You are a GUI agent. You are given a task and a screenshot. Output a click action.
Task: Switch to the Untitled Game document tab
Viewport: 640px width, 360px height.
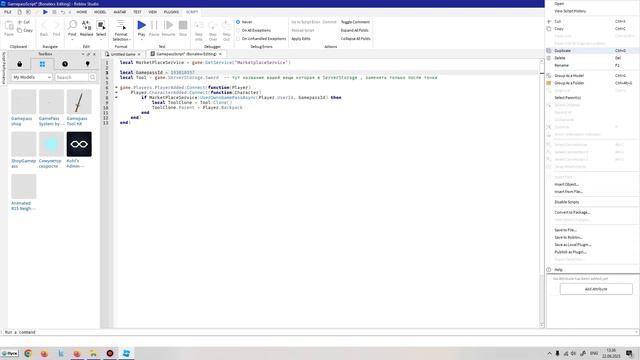123,54
